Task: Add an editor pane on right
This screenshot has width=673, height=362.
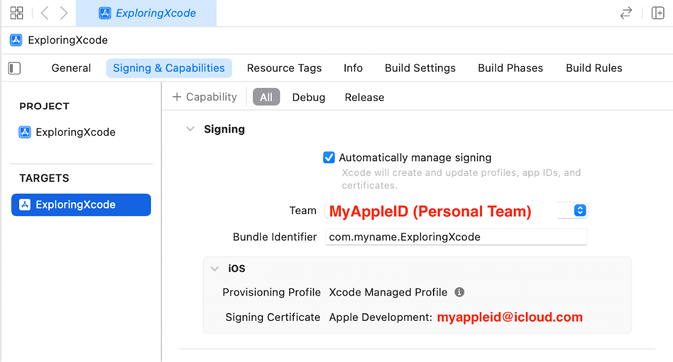Action: coord(658,13)
